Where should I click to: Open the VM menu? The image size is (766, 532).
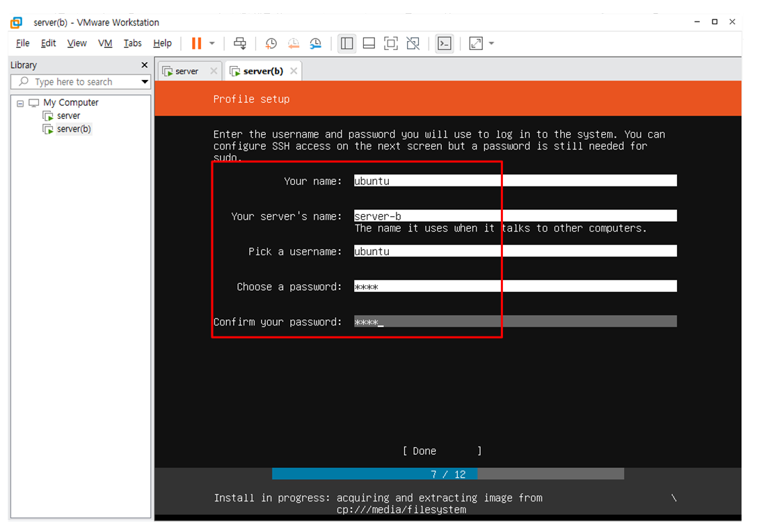point(105,44)
